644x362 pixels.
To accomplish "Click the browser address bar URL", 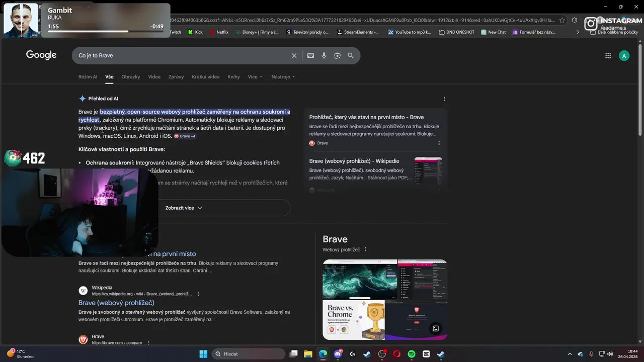I will (x=362, y=20).
